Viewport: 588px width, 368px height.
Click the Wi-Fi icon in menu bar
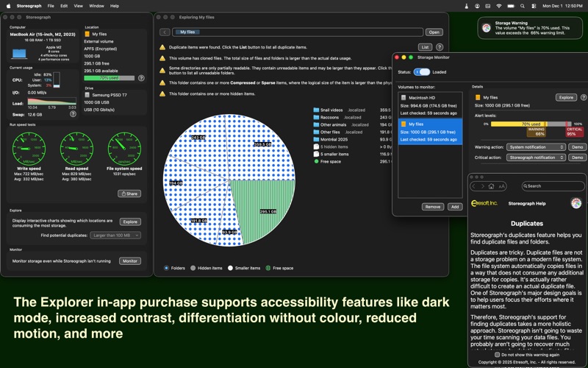499,6
